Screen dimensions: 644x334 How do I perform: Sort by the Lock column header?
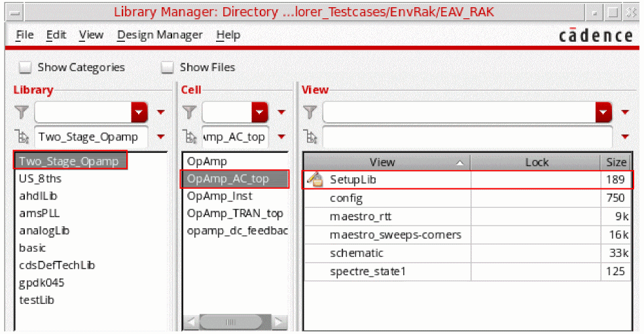535,162
